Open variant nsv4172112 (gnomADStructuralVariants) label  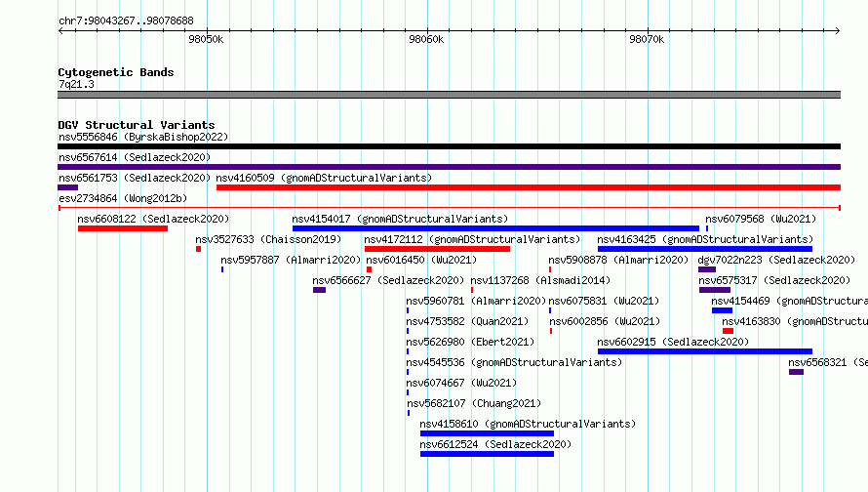point(472,239)
